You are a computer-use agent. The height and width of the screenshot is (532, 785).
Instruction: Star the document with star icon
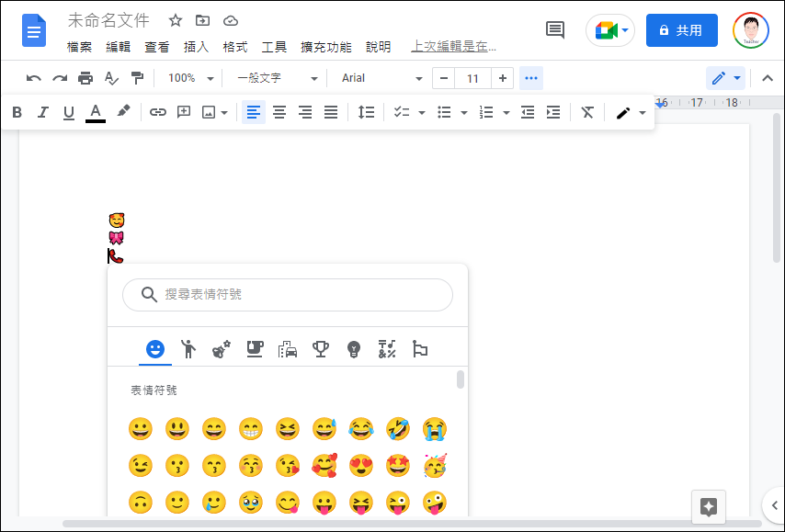pyautogui.click(x=176, y=20)
